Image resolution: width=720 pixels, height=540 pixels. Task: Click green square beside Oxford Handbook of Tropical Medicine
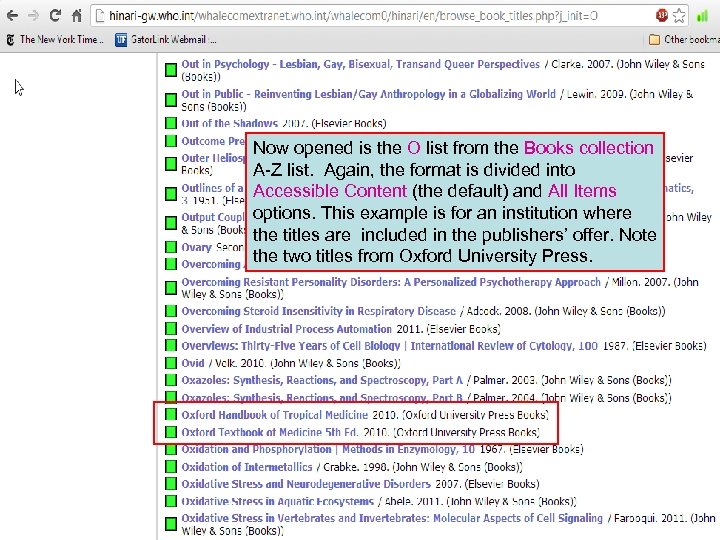point(171,415)
